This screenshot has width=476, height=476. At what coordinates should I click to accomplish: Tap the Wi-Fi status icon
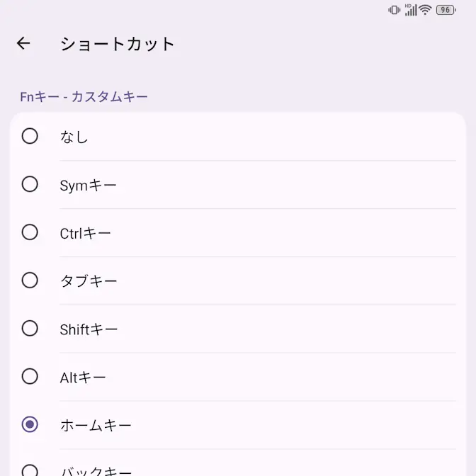click(x=425, y=10)
